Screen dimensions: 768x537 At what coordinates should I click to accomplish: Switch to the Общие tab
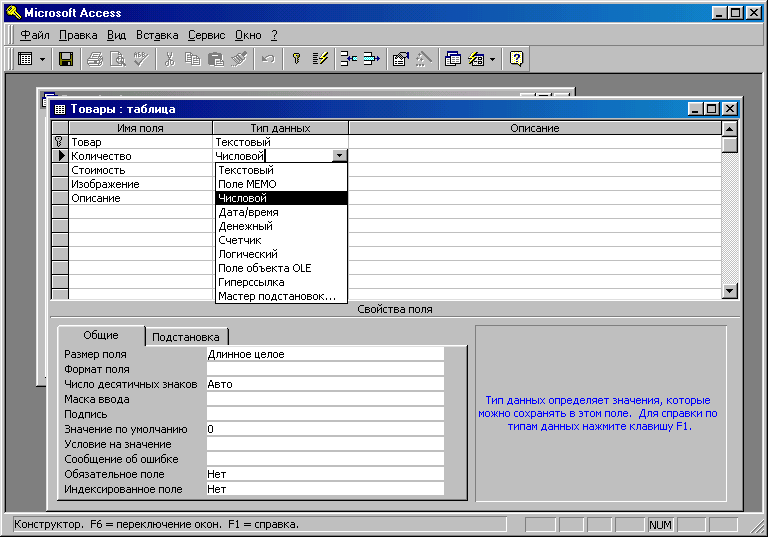101,335
